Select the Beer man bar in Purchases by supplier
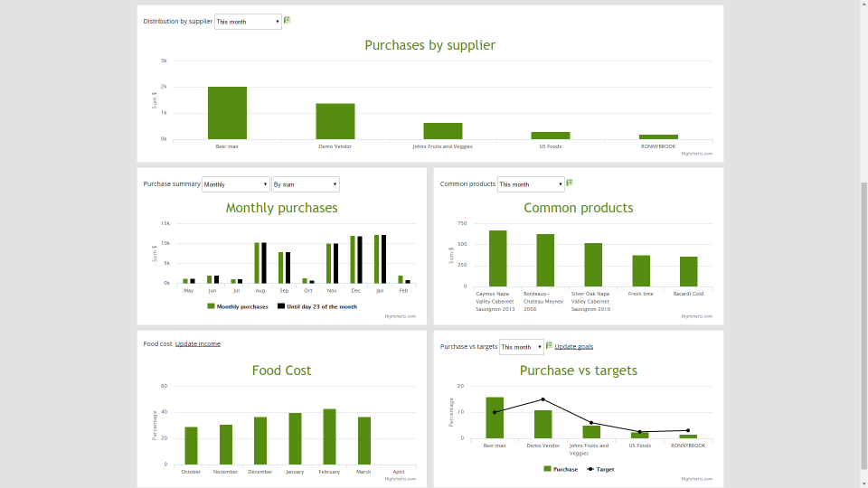 coord(227,113)
